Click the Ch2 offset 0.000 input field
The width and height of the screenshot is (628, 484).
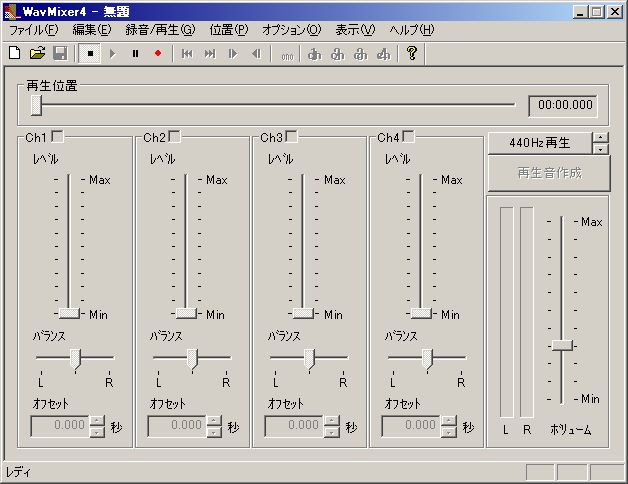pyautogui.click(x=177, y=426)
